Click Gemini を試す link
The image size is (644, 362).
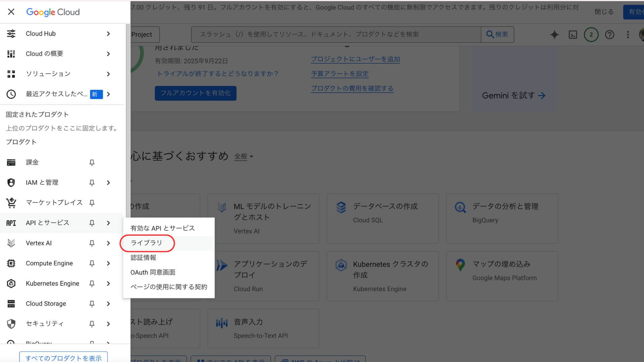(513, 96)
